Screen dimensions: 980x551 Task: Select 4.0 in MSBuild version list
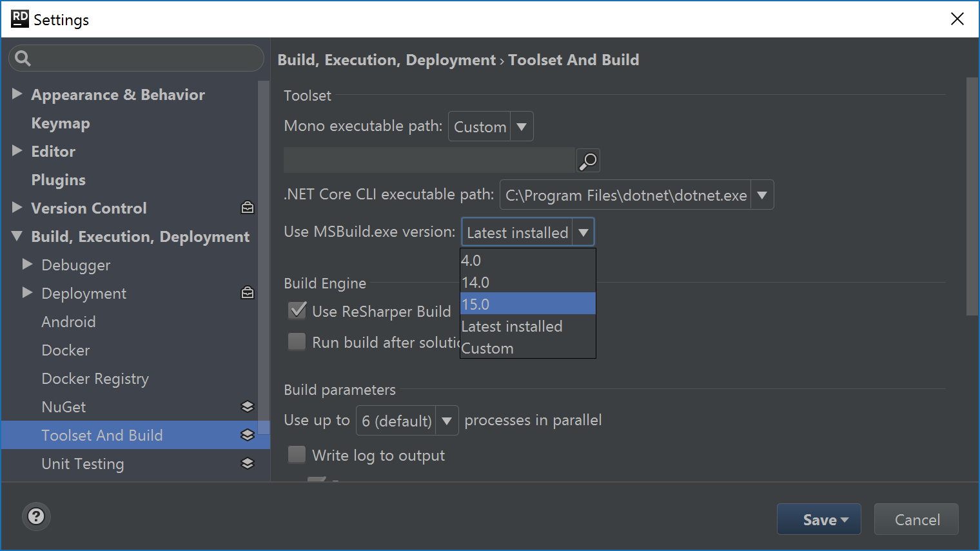(x=527, y=260)
